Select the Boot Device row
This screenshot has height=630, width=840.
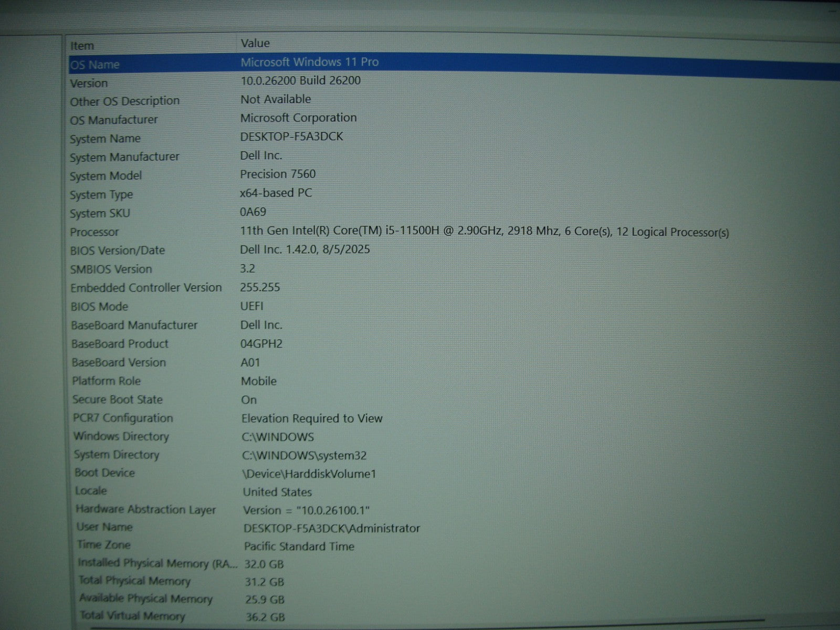105,472
